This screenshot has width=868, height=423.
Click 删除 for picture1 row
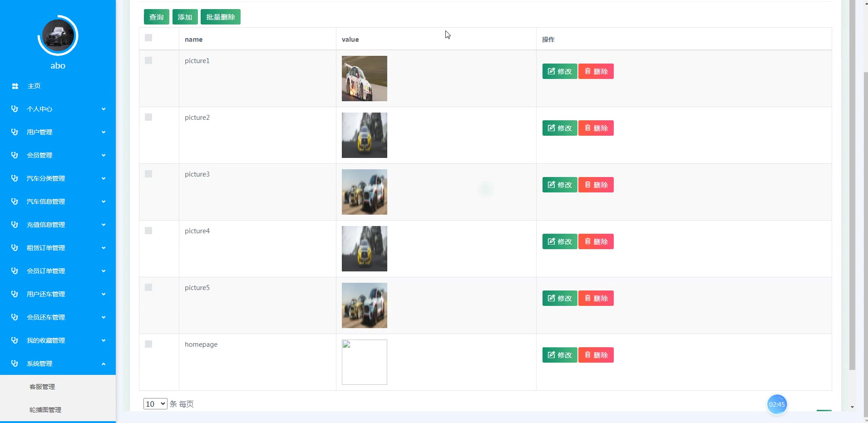596,71
